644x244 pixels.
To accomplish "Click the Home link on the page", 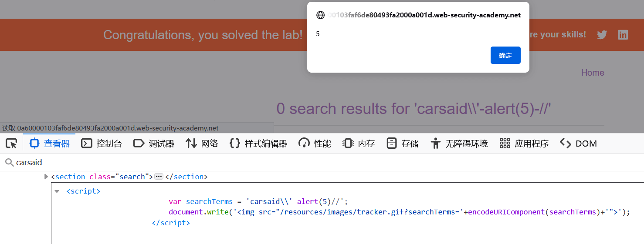I will [x=593, y=73].
